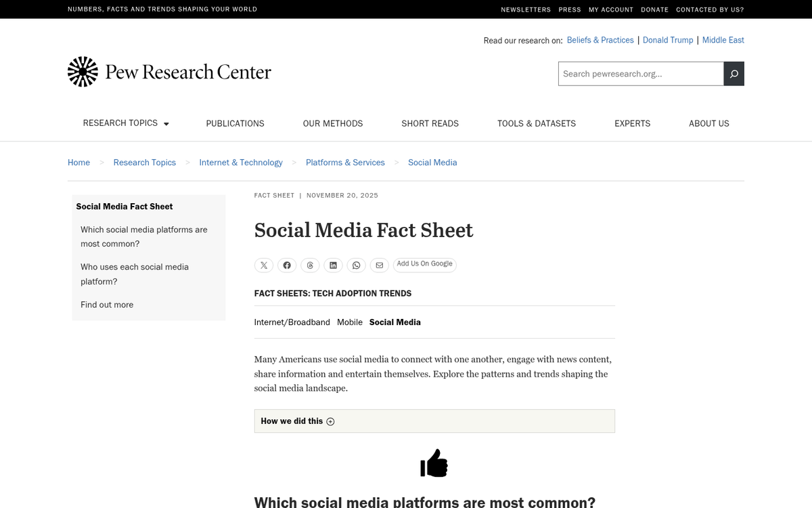
Task: Share the fact sheet on LinkedIn
Action: 333,266
